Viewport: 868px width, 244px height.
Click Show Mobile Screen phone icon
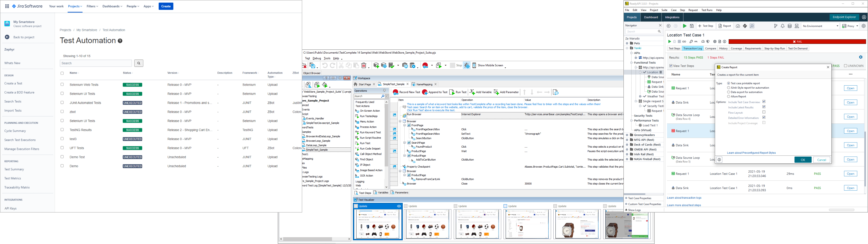pyautogui.click(x=474, y=65)
